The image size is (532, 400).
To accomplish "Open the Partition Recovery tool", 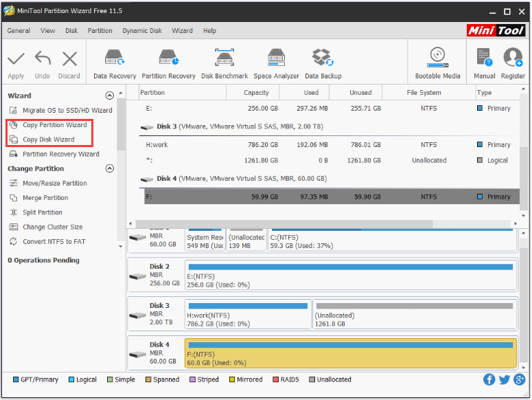I will click(x=169, y=64).
